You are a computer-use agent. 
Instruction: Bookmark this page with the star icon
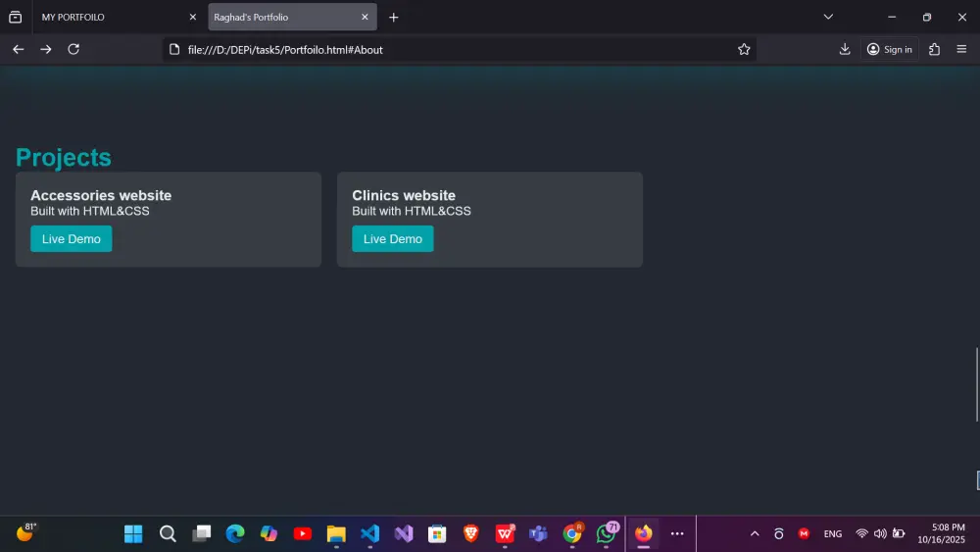pos(744,49)
